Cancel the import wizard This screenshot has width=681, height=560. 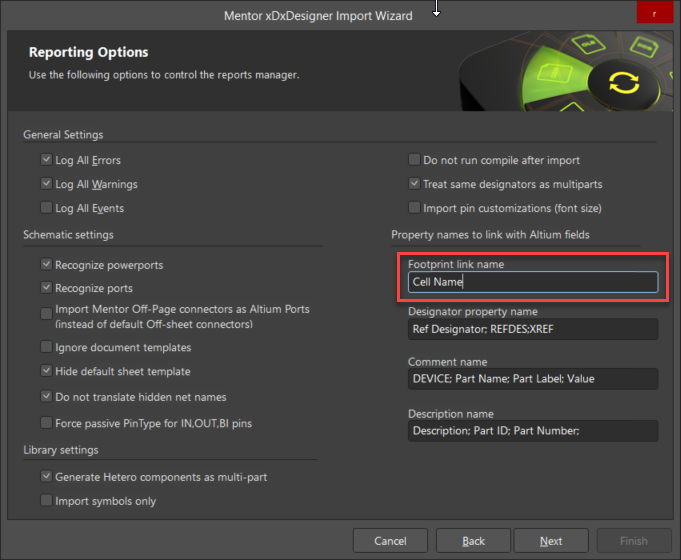(390, 541)
